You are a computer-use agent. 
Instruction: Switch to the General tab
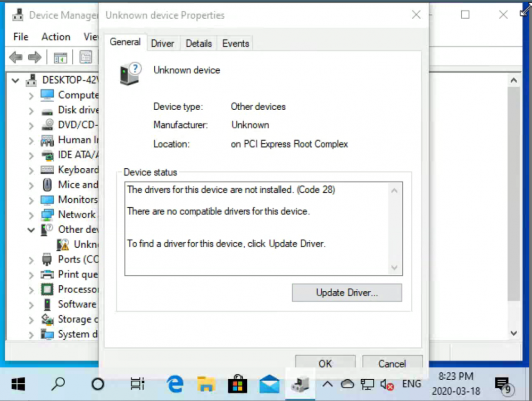point(125,42)
